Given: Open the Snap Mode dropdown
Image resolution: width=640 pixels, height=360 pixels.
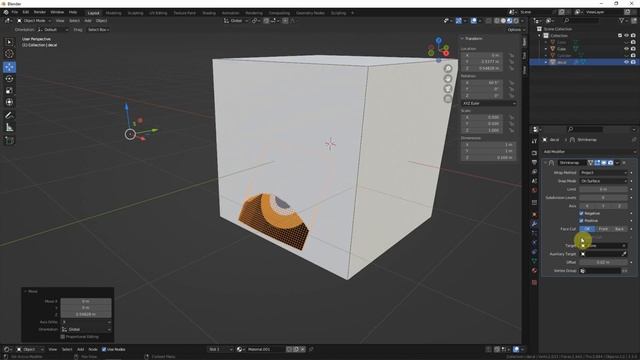Looking at the screenshot, I should click(x=603, y=181).
